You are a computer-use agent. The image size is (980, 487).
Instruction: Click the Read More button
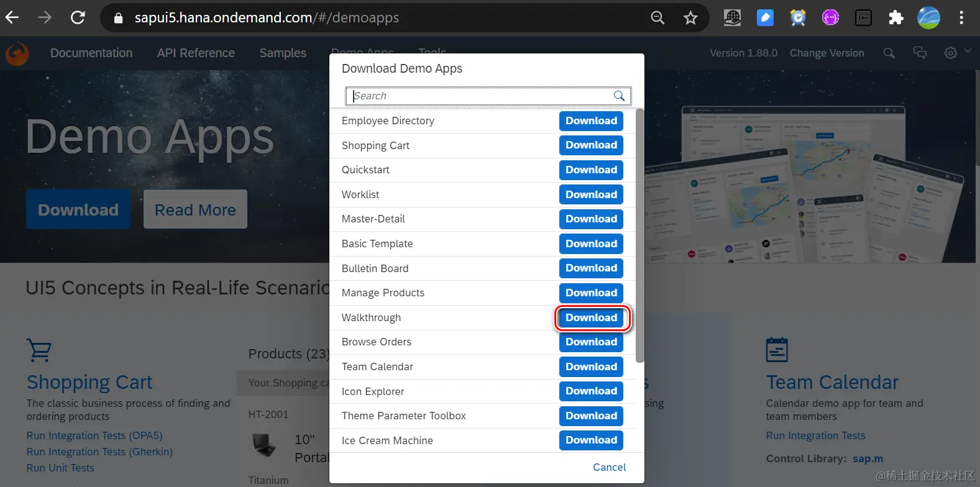point(195,209)
